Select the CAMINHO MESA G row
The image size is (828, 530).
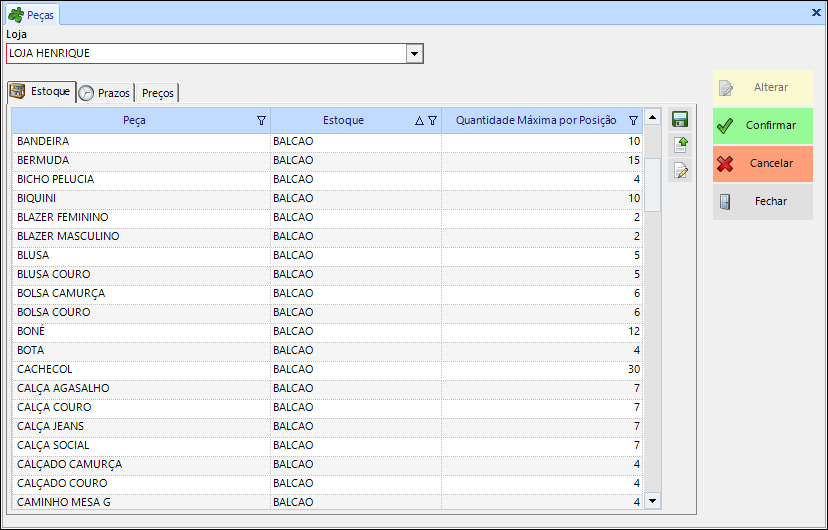pos(327,501)
